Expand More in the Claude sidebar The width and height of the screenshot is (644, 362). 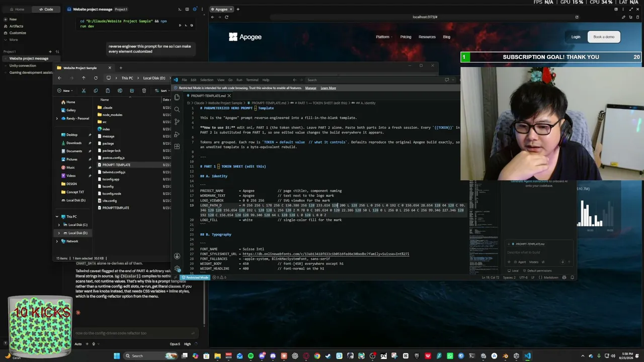tap(13, 40)
